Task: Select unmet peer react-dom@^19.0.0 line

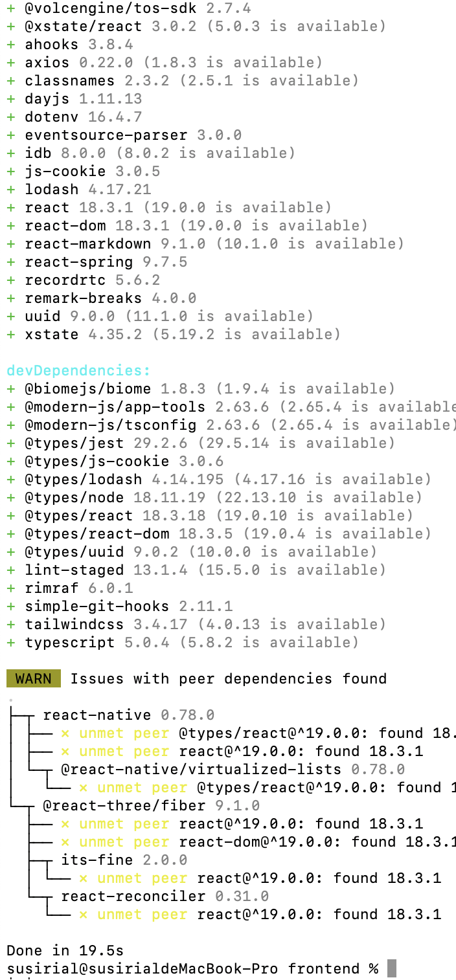Action: pyautogui.click(x=258, y=842)
